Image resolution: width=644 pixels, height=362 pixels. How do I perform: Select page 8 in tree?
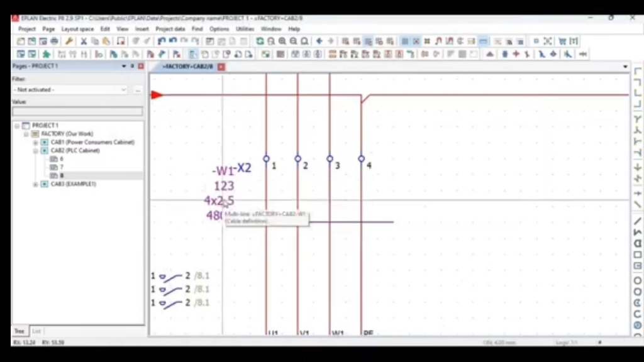[62, 176]
